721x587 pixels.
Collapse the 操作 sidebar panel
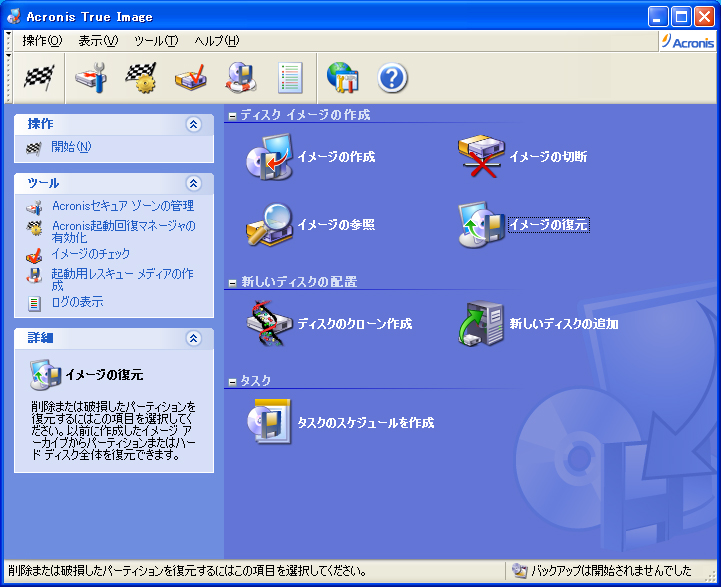pyautogui.click(x=194, y=124)
